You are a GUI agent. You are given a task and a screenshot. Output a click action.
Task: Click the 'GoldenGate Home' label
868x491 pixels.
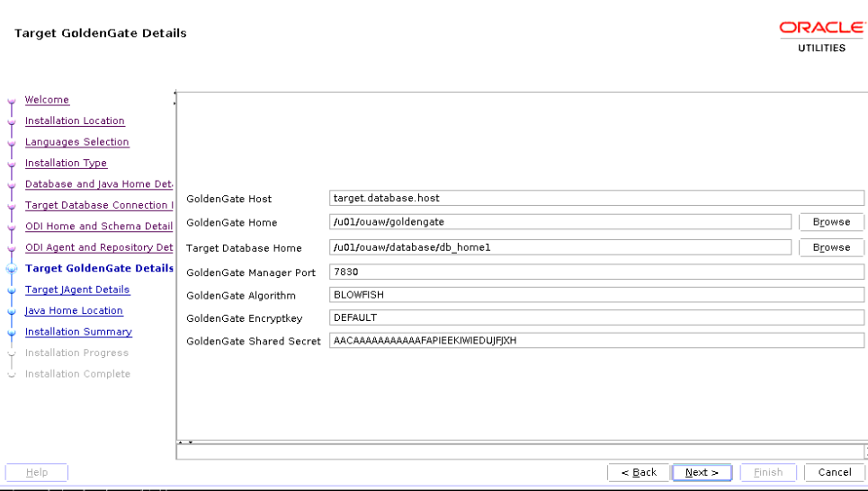click(231, 222)
